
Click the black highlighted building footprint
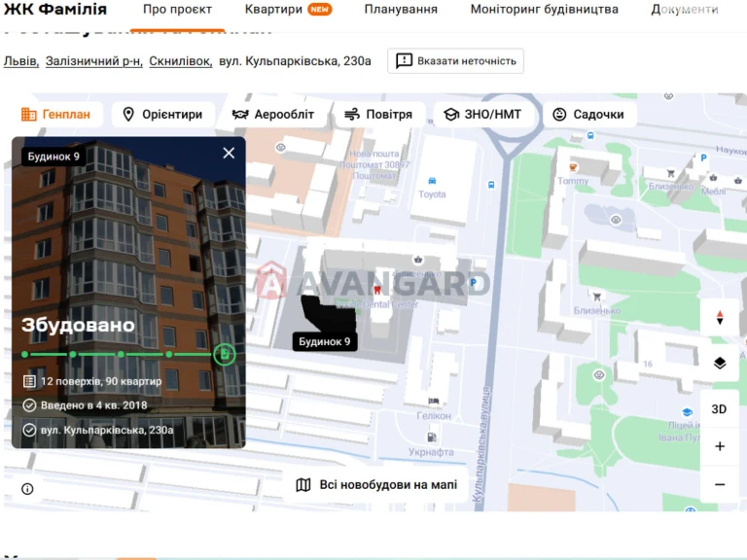330,313
